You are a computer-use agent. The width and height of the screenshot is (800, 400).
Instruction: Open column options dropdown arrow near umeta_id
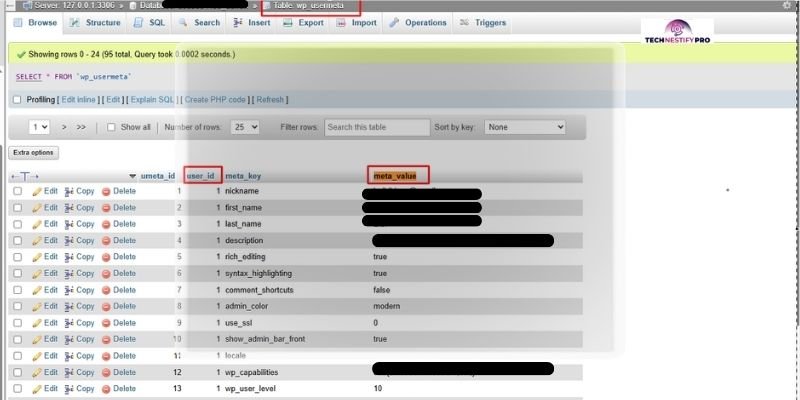pos(133,177)
